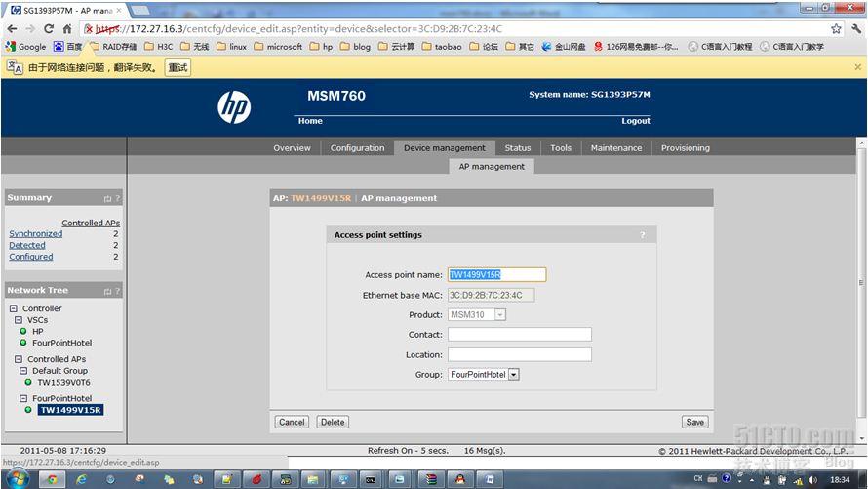Open the linux bookmark folder
Image resolution: width=868 pixels, height=489 pixels.
231,47
